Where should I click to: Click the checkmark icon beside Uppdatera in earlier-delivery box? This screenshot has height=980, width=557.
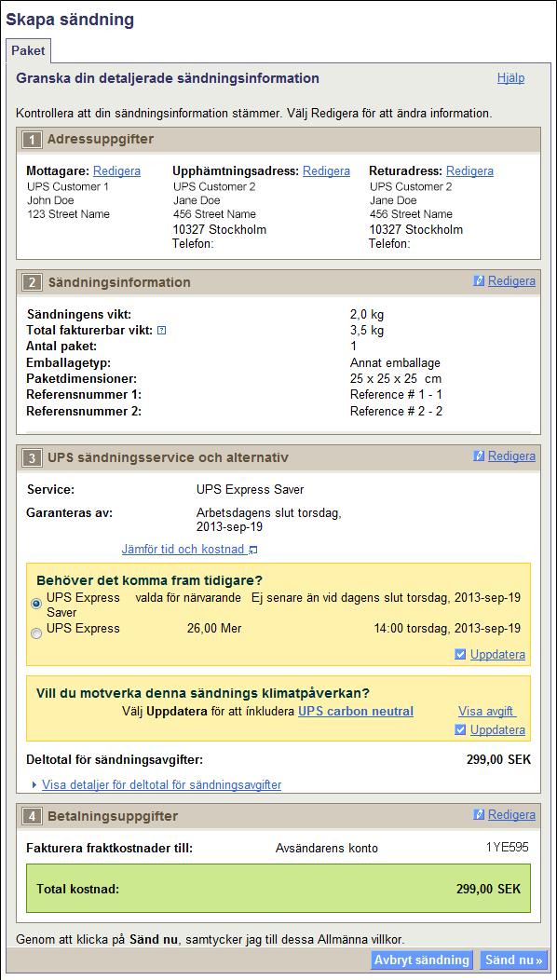pos(460,655)
